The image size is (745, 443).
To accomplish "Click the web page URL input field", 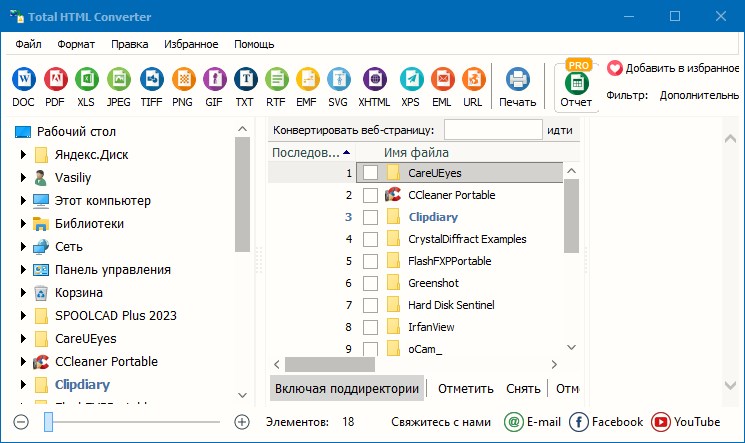I will coord(493,129).
